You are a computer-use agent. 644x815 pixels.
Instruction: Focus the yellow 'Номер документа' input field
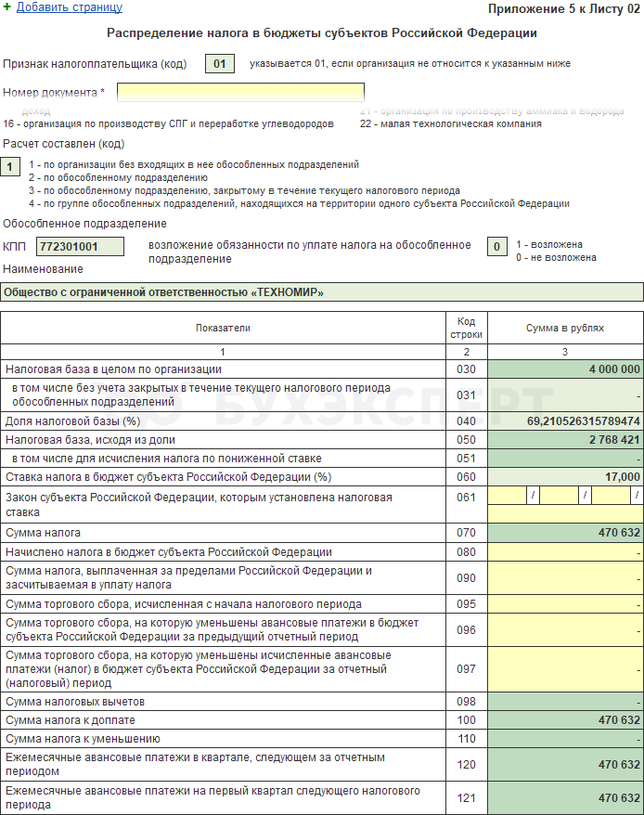tap(240, 92)
